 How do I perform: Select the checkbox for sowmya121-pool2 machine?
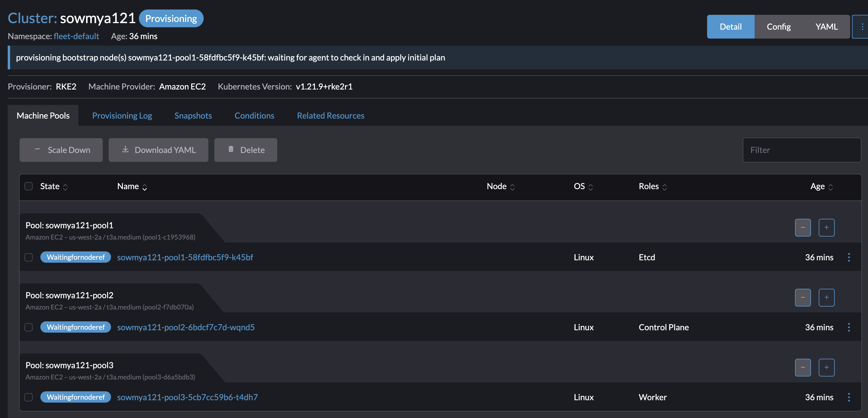pos(28,327)
